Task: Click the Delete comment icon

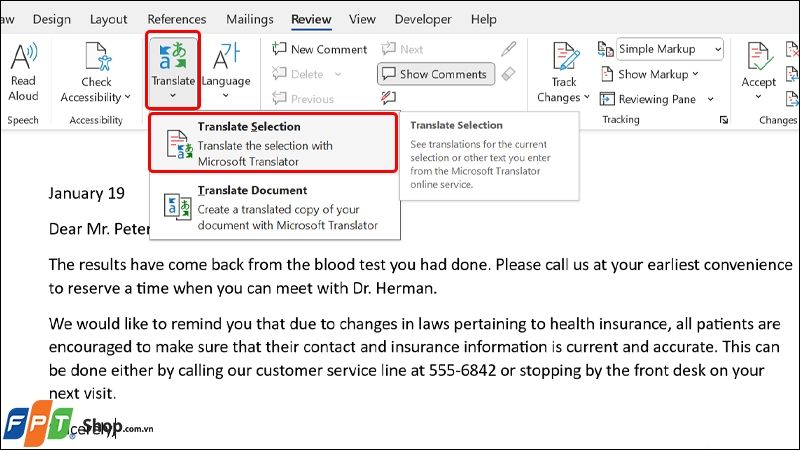Action: click(x=279, y=73)
